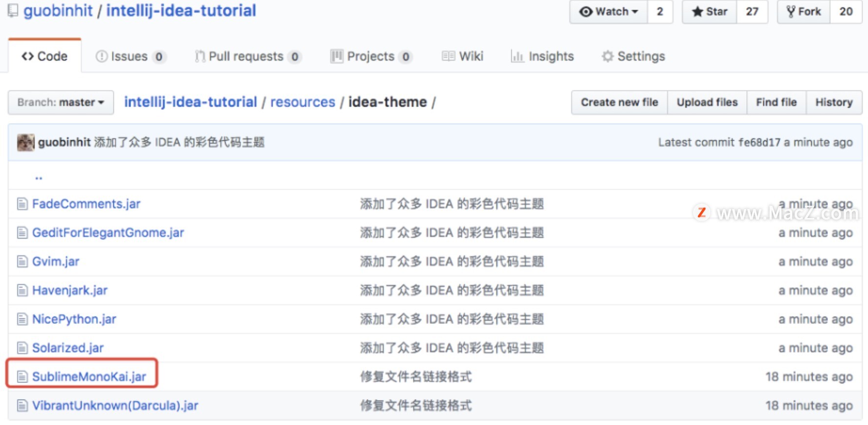
Task: Open the Issues tab
Action: click(130, 57)
